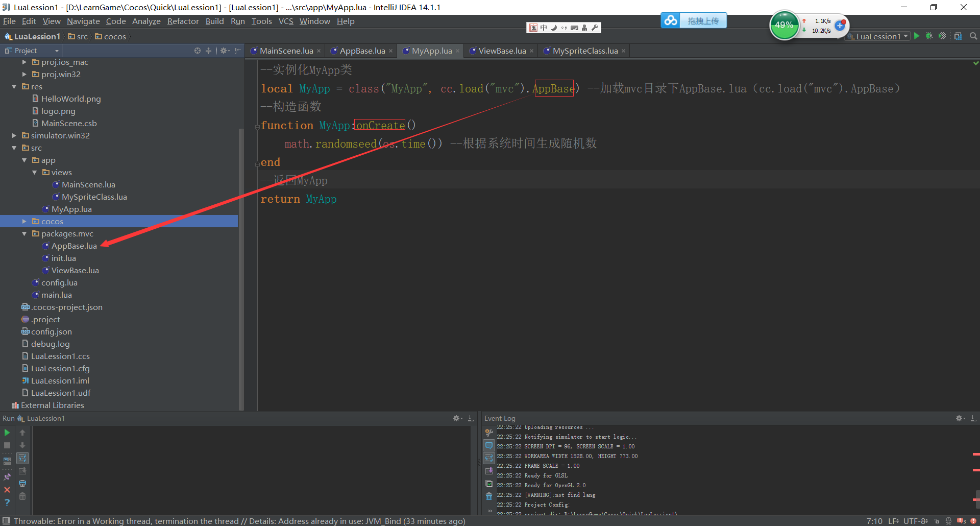Switch to the MainScene.lua editor tab
This screenshot has width=980, height=526.
pyautogui.click(x=286, y=51)
